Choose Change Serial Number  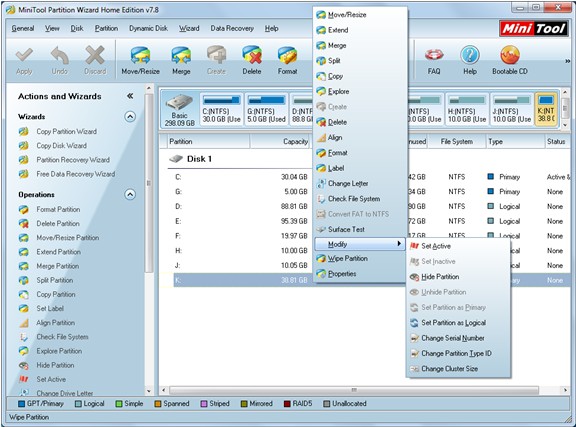pos(458,338)
